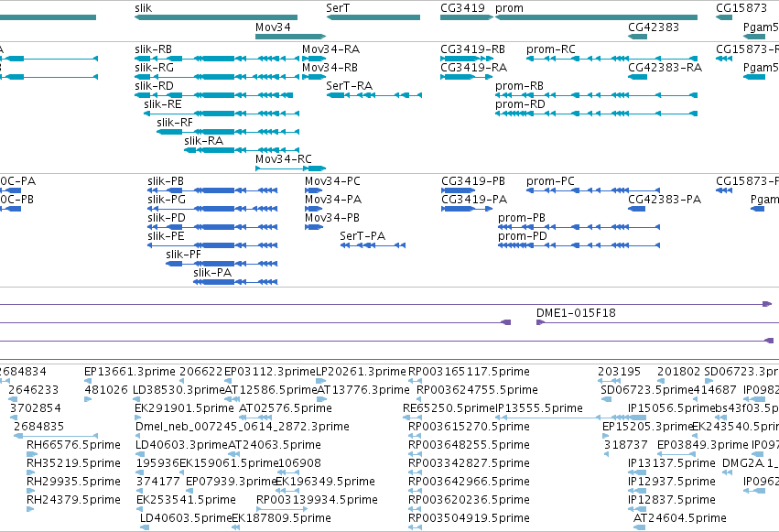Click Dmel_neb_007245_0614_2872.3prime label

[x=243, y=428]
